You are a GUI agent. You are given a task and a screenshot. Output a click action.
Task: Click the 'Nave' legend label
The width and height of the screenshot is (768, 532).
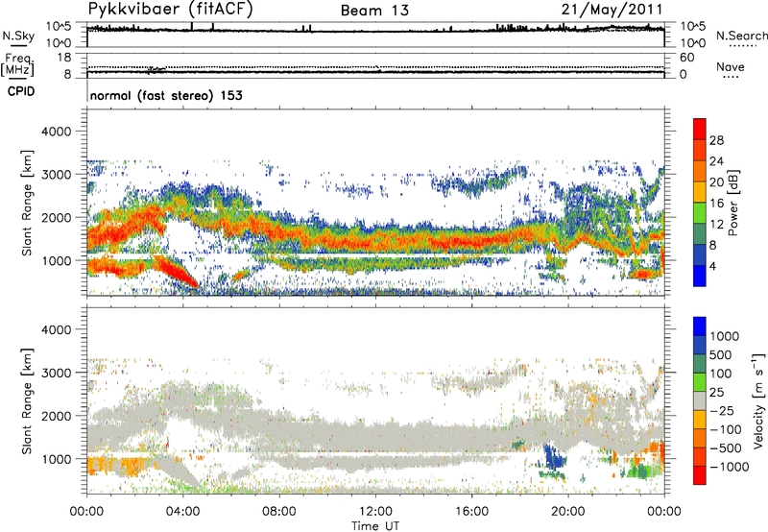[731, 67]
